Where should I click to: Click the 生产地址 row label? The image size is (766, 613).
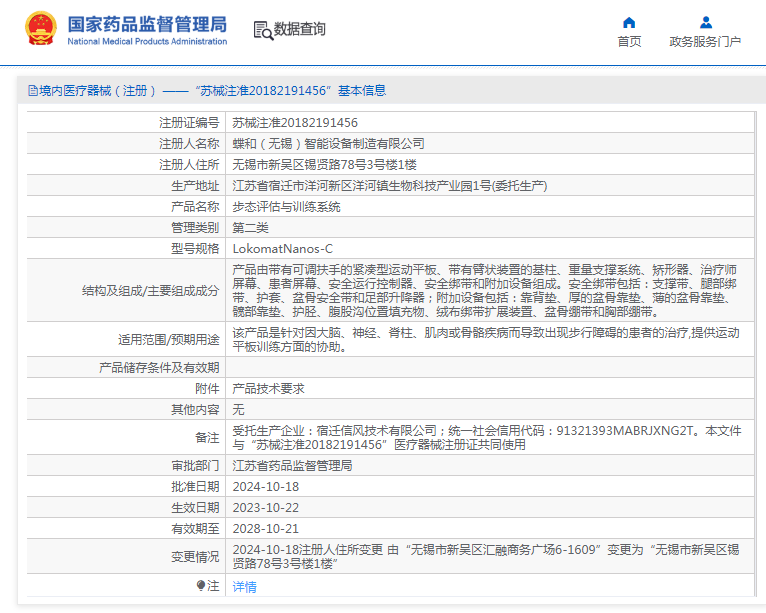click(195, 186)
